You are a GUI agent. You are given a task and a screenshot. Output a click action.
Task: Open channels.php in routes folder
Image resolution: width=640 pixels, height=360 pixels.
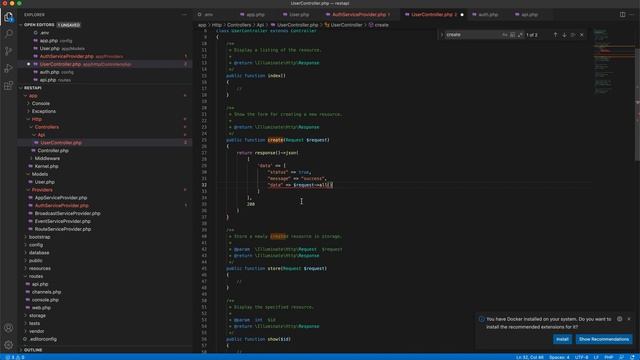tap(46, 292)
